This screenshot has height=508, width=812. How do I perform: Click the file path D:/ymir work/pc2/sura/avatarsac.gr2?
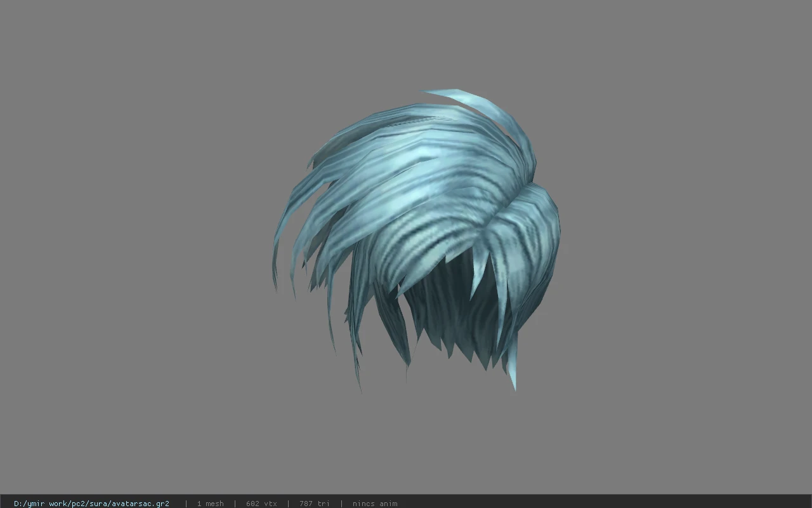click(x=91, y=504)
